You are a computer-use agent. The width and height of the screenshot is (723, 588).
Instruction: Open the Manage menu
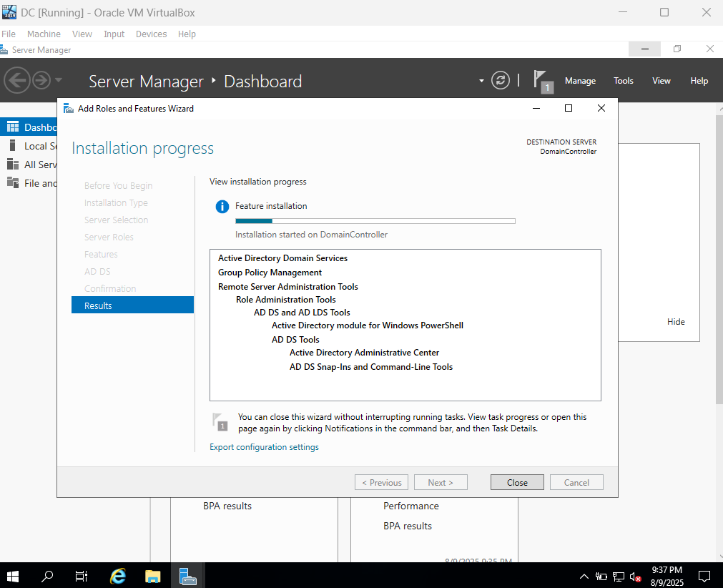point(580,81)
